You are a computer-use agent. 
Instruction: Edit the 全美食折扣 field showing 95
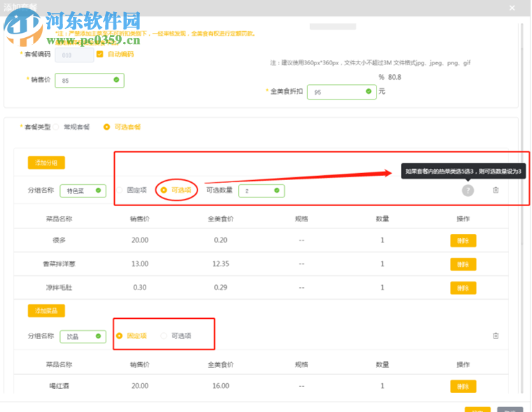click(342, 92)
